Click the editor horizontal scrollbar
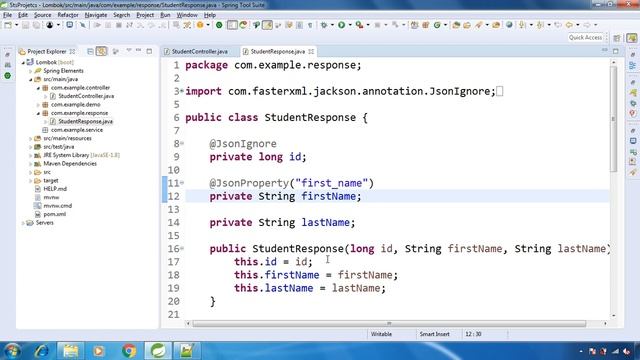 pos(389,324)
